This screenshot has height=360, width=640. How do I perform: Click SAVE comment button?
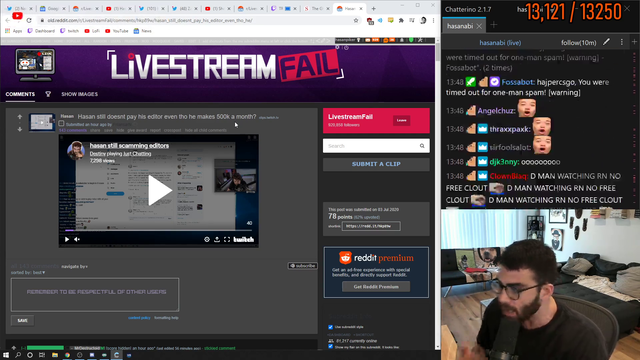pos(22,321)
